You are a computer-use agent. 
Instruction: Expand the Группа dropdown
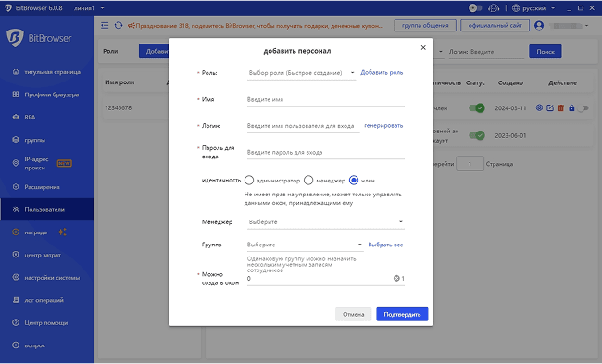306,245
